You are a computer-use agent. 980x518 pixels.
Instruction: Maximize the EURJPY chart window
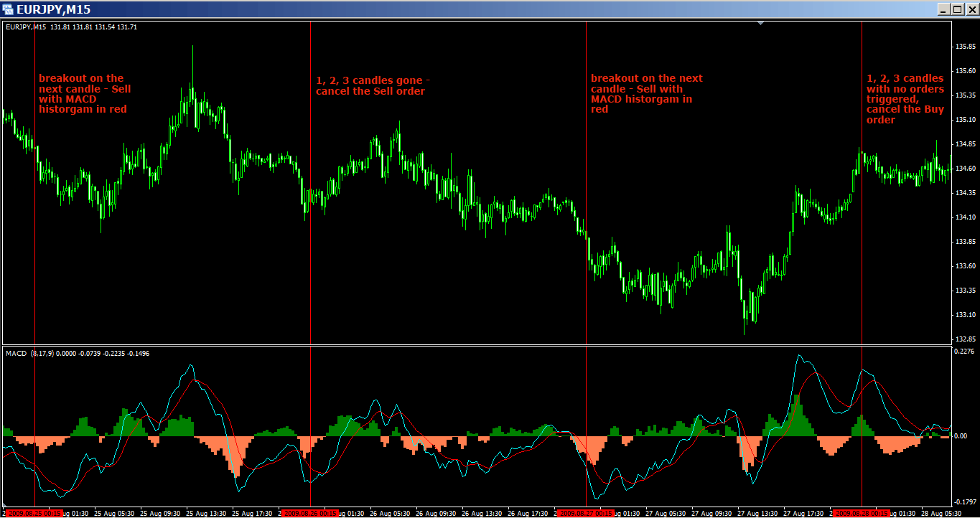pyautogui.click(x=957, y=9)
